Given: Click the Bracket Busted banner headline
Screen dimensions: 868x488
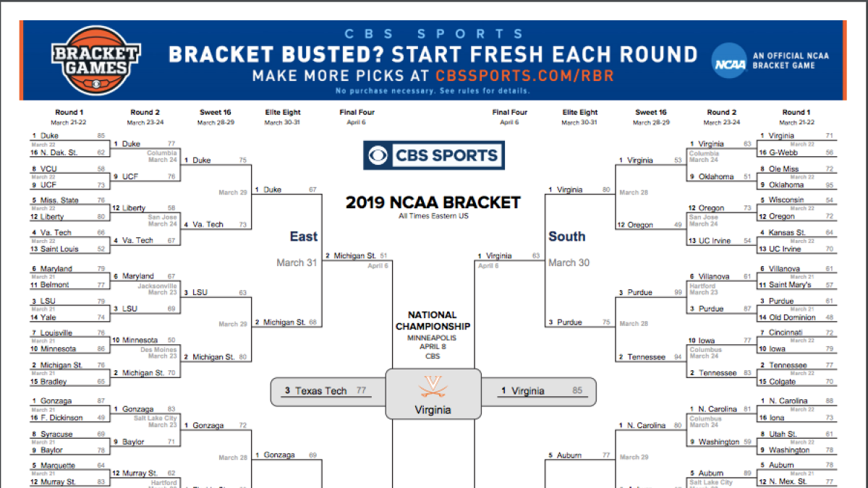Looking at the screenshot, I should 433,54.
